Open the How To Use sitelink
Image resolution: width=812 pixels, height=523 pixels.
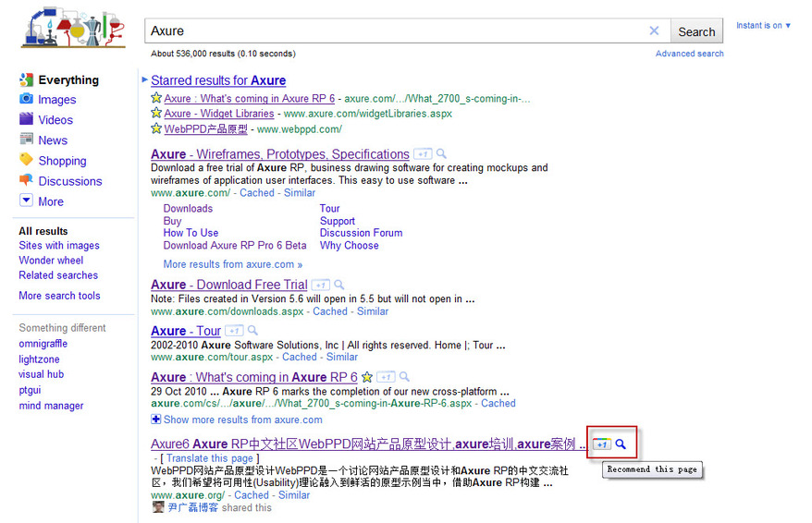191,233
